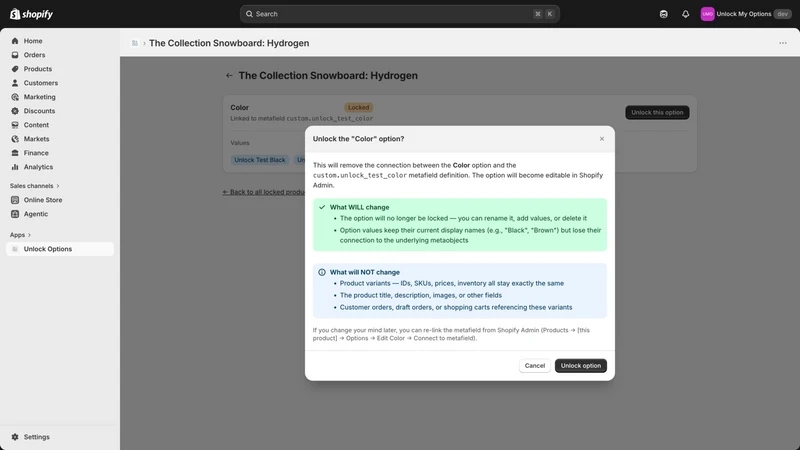800x450 pixels.
Task: Click the Unlock the "Color" option? heading
Action: (359, 139)
